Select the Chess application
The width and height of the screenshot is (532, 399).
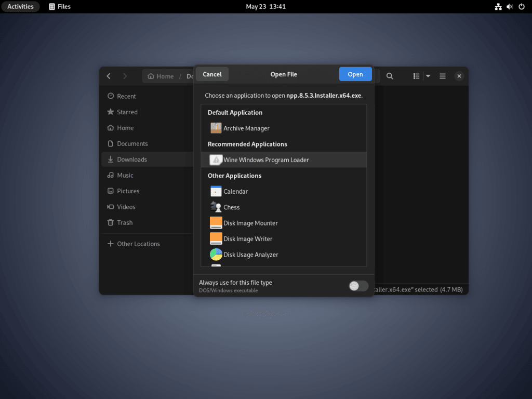(x=231, y=207)
